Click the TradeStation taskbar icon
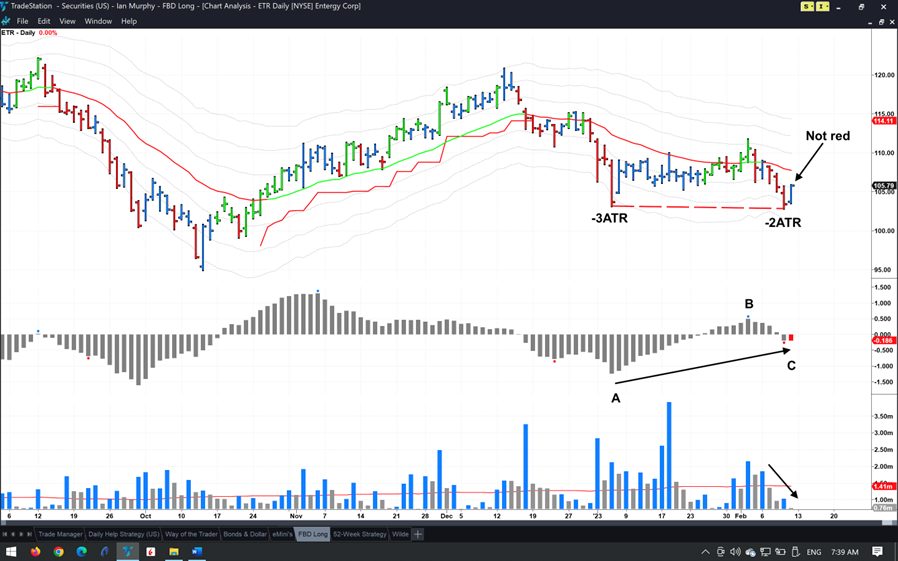 click(128, 552)
